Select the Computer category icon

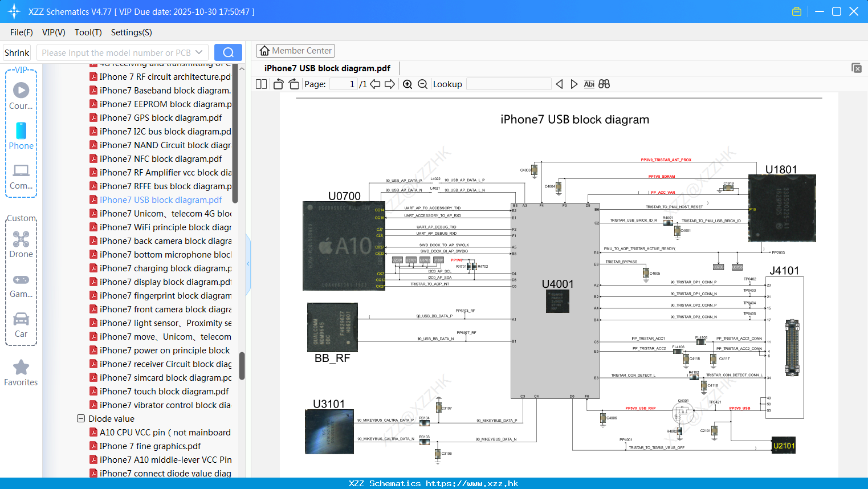[21, 177]
